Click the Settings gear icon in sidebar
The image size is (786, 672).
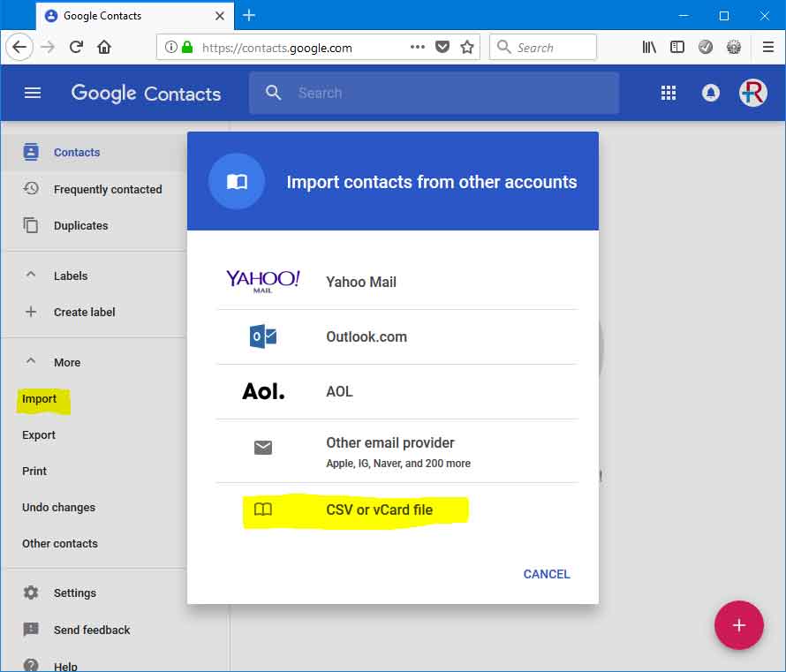point(31,593)
